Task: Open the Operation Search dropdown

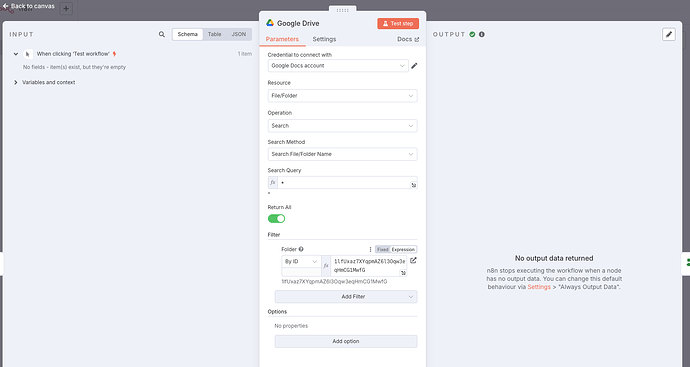Action: 342,126
